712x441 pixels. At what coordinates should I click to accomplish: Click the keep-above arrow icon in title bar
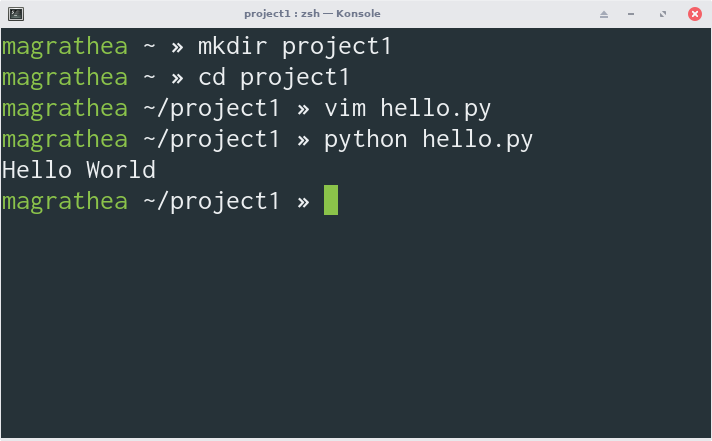pos(603,14)
